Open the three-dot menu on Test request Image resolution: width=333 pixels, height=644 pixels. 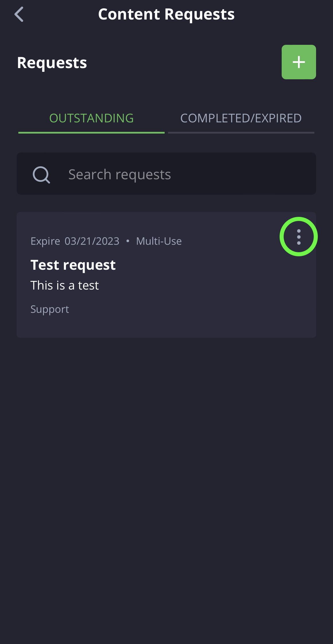coord(299,237)
